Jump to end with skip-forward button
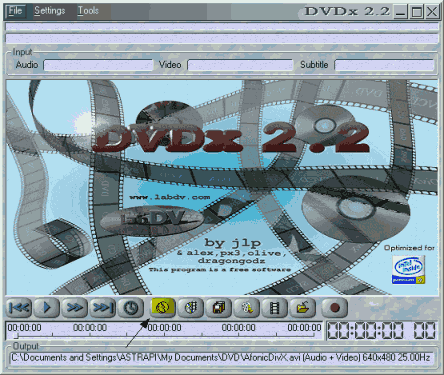The width and height of the screenshot is (444, 375). coord(102,307)
